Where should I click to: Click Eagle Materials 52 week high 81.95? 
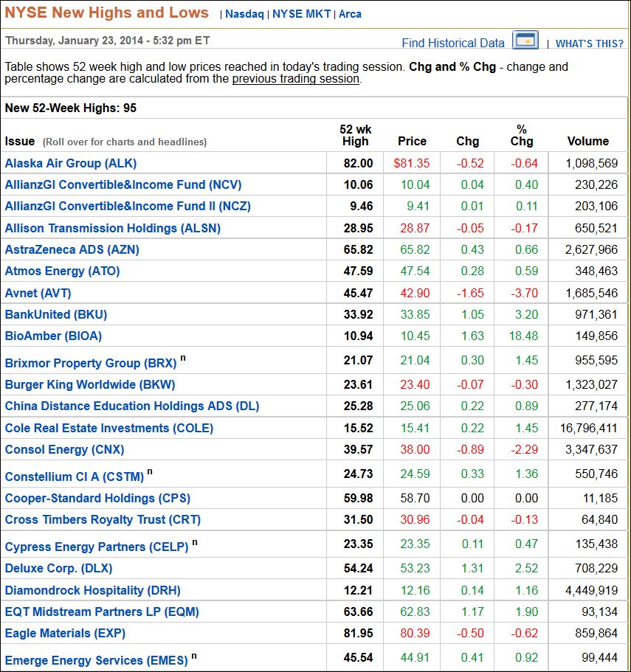pos(358,634)
